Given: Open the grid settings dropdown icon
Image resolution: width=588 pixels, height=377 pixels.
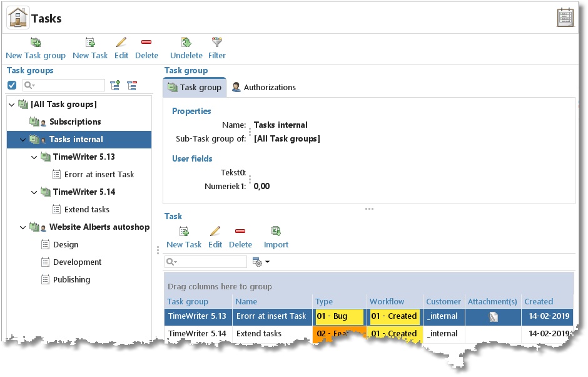Looking at the screenshot, I should click(x=261, y=262).
